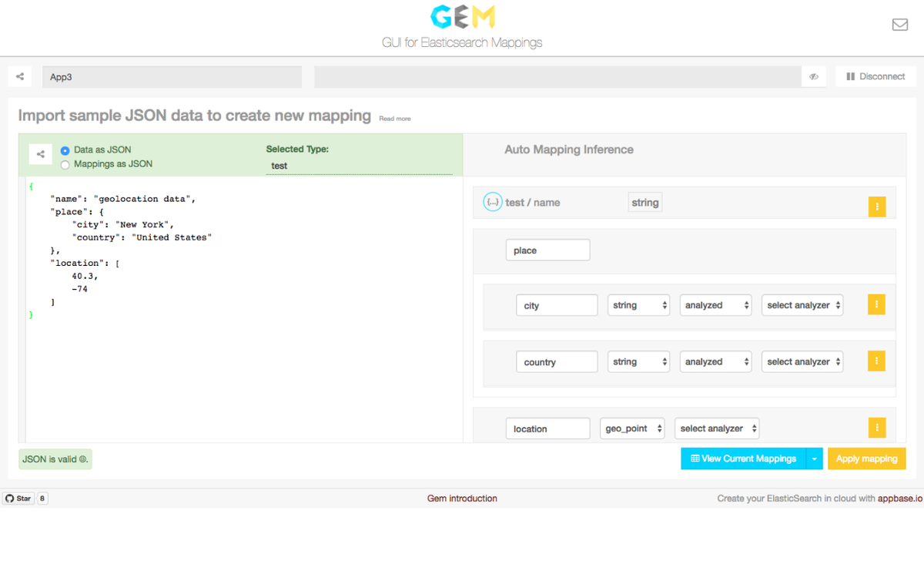Toggle URL visibility eye icon

click(813, 76)
